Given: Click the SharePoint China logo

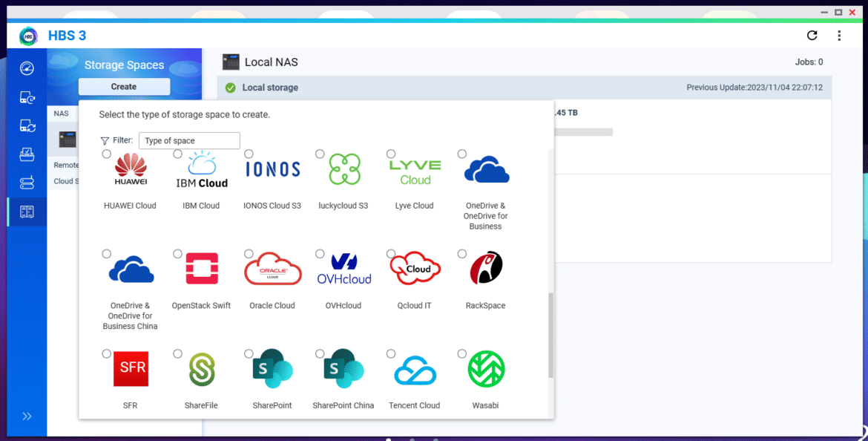Looking at the screenshot, I should coord(343,368).
